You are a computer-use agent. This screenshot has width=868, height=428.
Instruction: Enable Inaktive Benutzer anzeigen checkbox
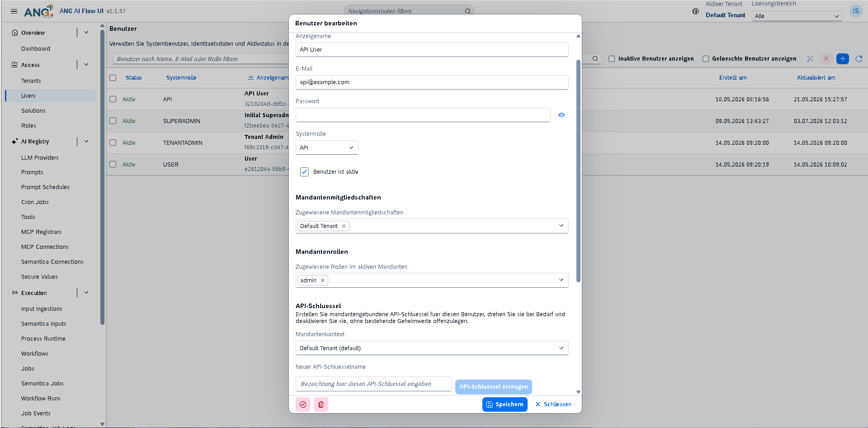[612, 59]
